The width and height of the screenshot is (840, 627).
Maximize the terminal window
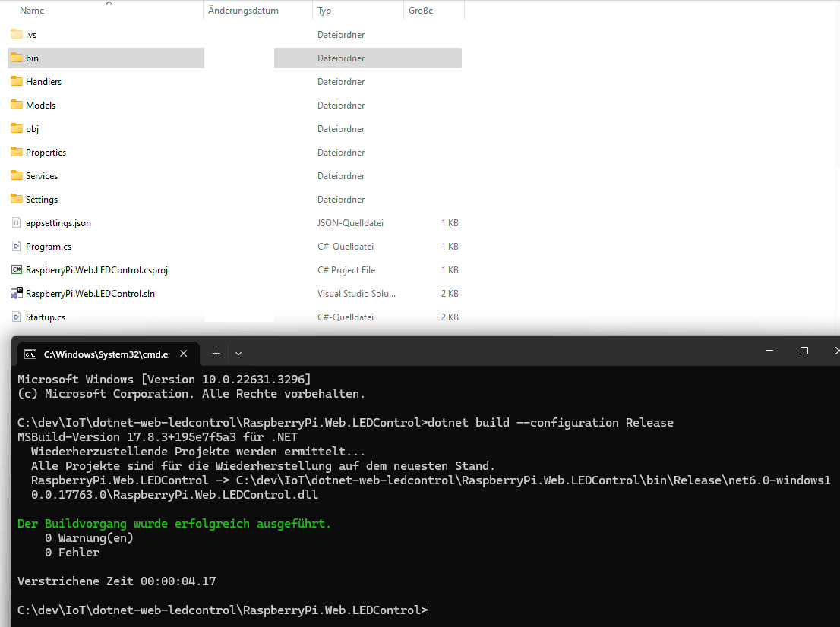coord(804,351)
